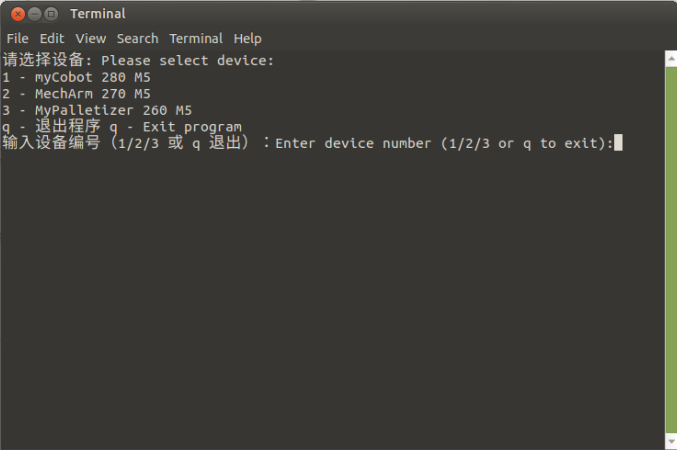
Task: Click the scrollbar up arrow
Action: pyautogui.click(x=671, y=55)
